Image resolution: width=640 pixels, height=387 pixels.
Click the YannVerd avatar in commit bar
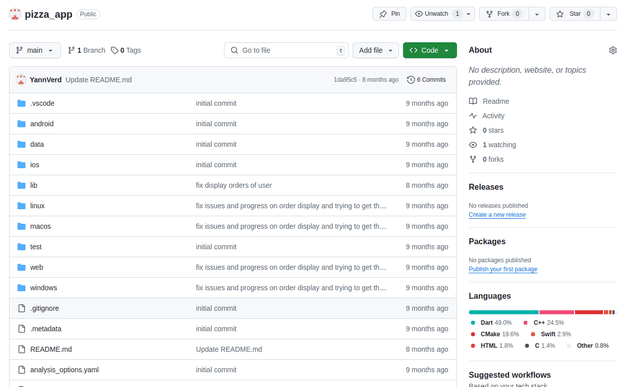tap(20, 80)
